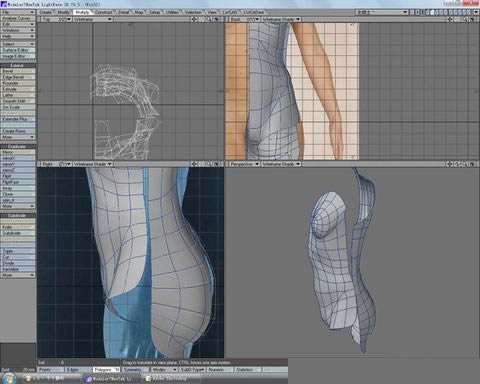This screenshot has width=480, height=384.
Task: Pan the Top viewport with move icon
Action: click(x=194, y=19)
